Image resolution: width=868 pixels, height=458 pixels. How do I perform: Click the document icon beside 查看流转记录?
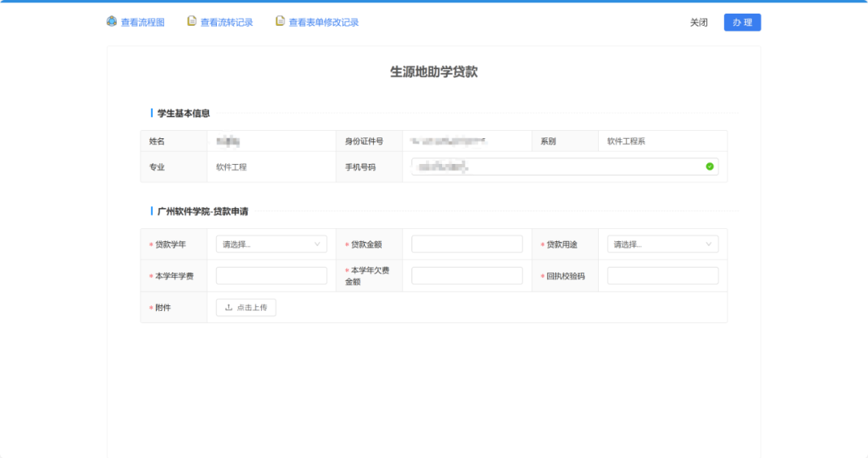pos(191,22)
